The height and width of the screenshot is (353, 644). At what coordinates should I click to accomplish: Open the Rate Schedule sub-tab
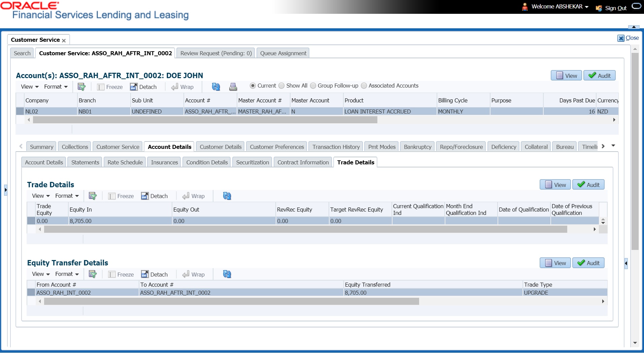125,162
